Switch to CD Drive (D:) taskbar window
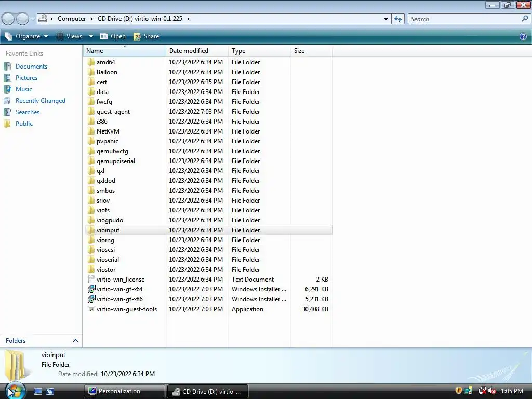The image size is (532, 399). point(208,391)
